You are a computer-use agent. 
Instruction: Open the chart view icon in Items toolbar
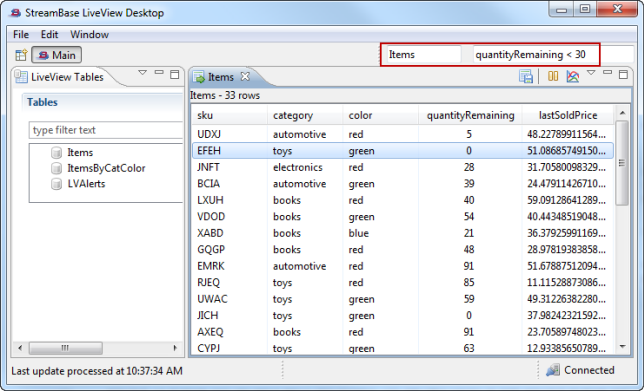[x=573, y=76]
